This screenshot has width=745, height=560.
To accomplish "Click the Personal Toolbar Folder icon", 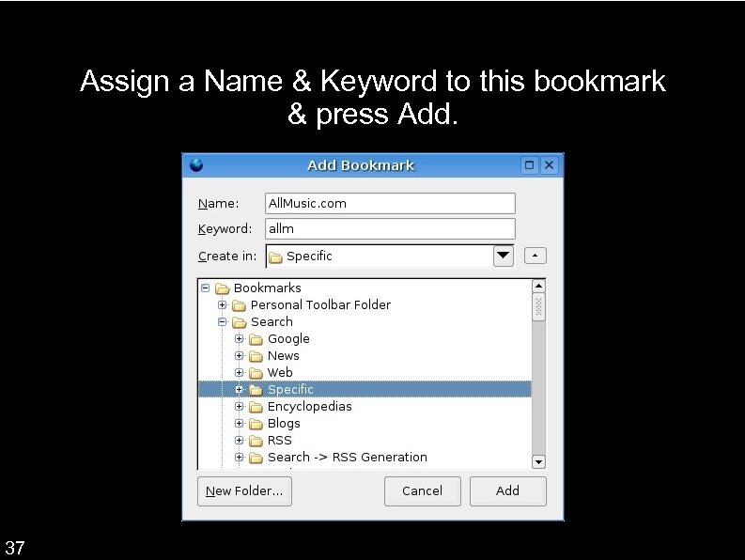I will pyautogui.click(x=239, y=305).
